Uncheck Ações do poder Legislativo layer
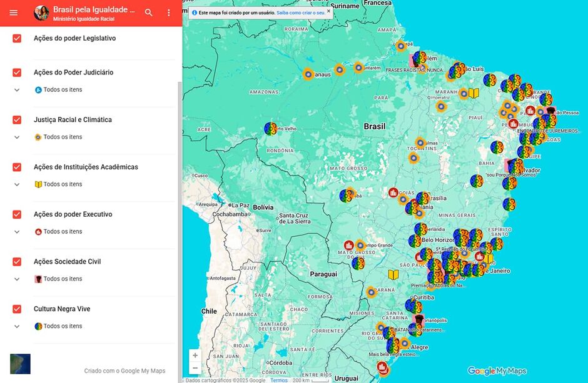Image resolution: width=588 pixels, height=383 pixels. tap(17, 39)
